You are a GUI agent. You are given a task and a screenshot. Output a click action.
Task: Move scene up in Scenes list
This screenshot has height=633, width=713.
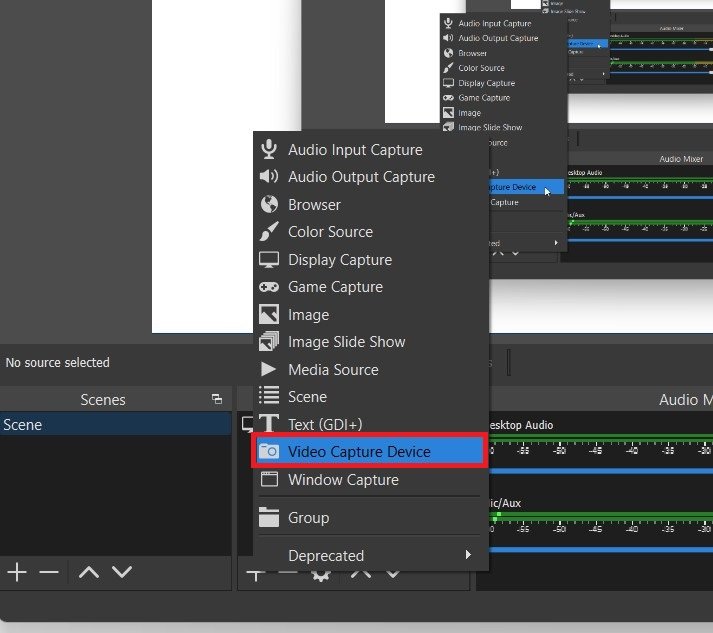[x=88, y=572]
